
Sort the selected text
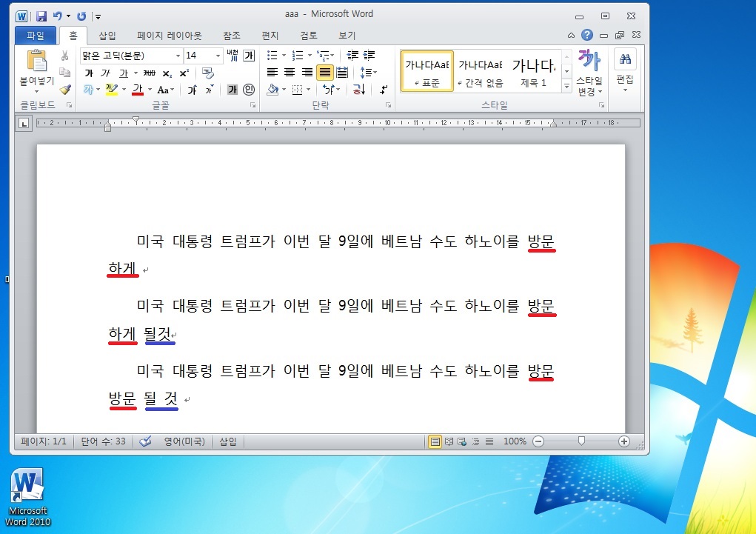point(359,90)
